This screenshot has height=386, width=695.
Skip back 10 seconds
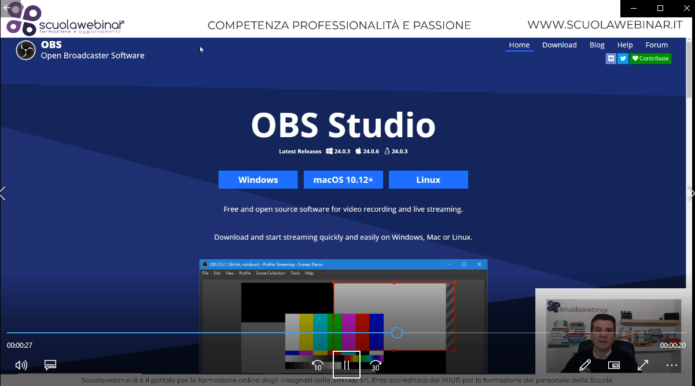click(317, 366)
